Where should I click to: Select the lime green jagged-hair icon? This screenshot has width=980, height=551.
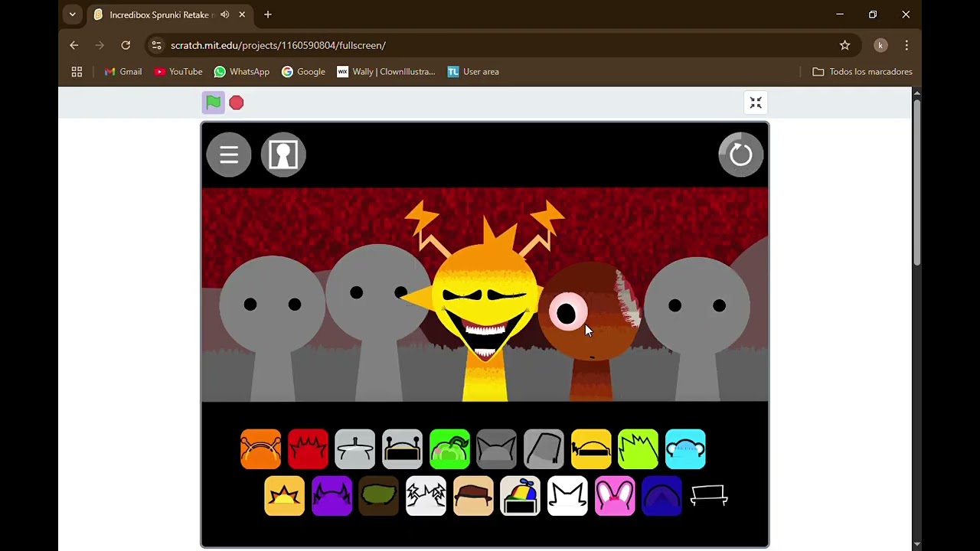639,449
